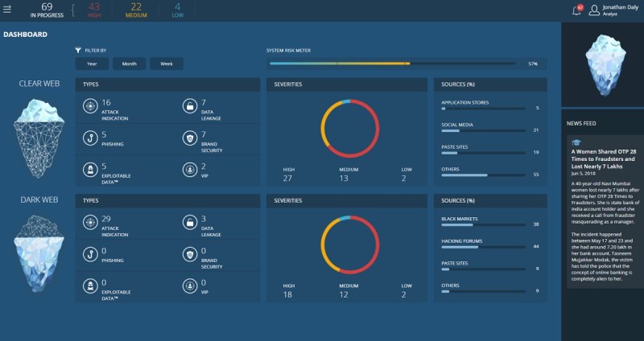Click the Dark Web iceberg image
The image size is (644, 341).
click(39, 249)
